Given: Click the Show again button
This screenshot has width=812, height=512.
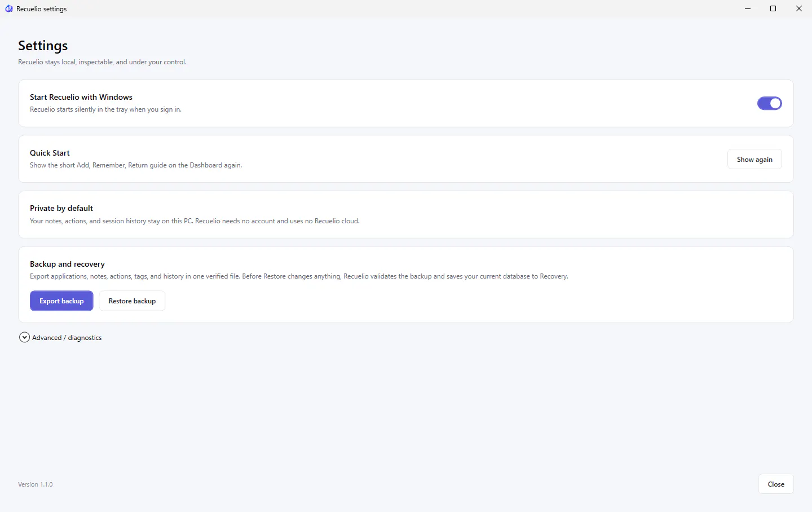Looking at the screenshot, I should click(754, 160).
